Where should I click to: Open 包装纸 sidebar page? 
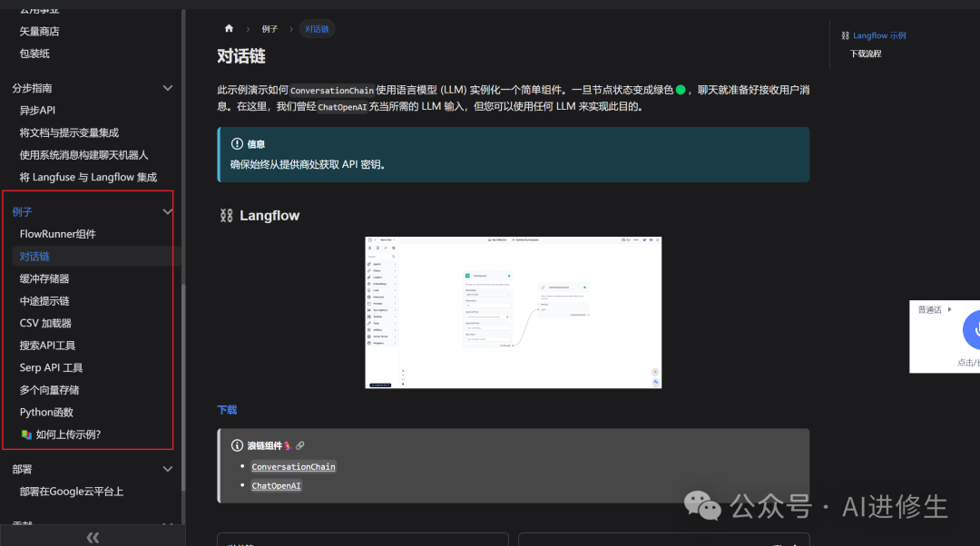coord(34,54)
